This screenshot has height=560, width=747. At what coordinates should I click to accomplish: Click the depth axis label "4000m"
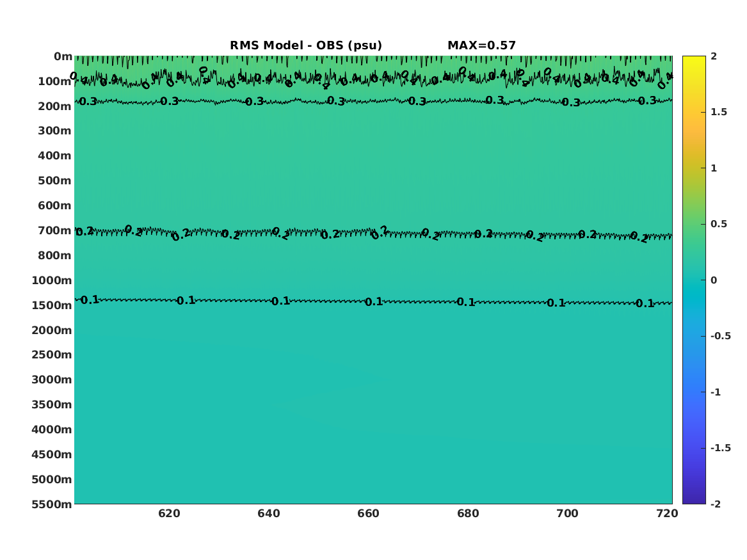52,429
